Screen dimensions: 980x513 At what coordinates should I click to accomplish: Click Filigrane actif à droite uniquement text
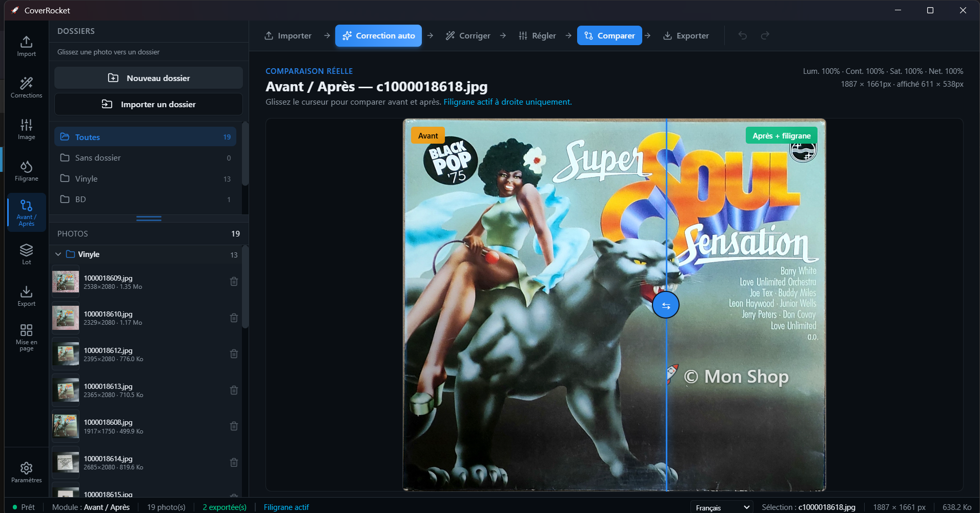click(x=507, y=102)
